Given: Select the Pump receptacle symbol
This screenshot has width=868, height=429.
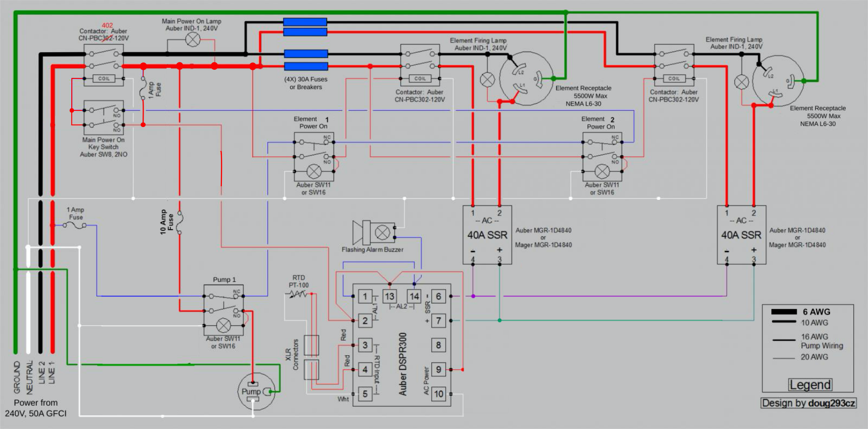Looking at the screenshot, I should 256,391.
